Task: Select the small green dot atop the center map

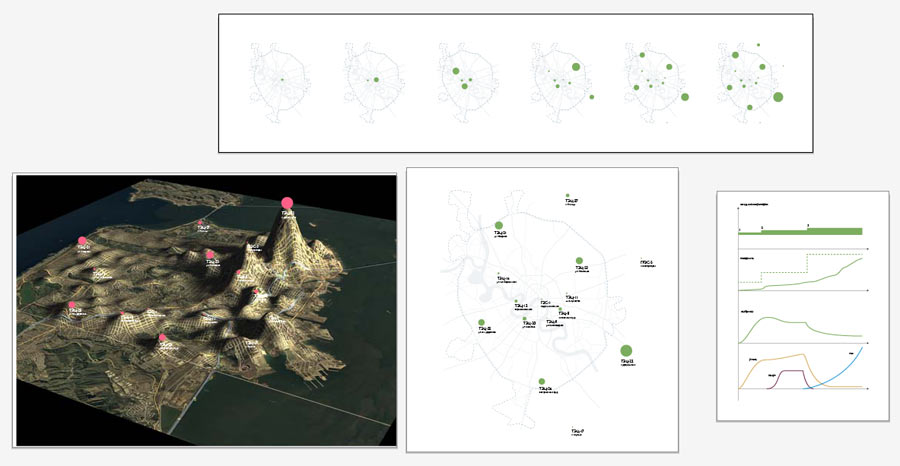Action: 567,196
